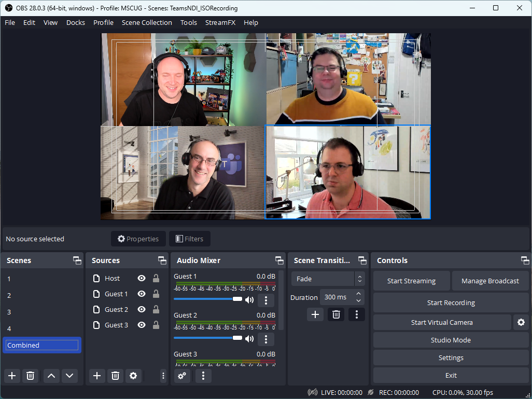Viewport: 532px width, 399px height.
Task: Open source properties gear in Sources toolbar
Action: [x=133, y=376]
